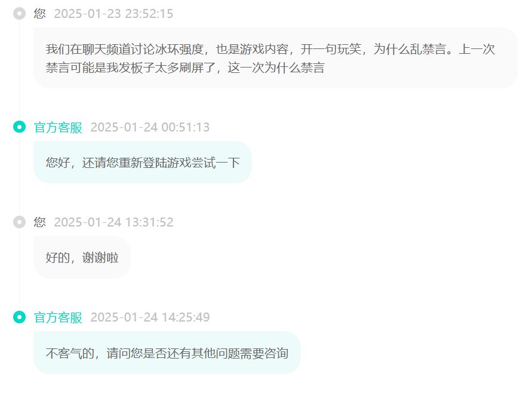Click the teal marker beside 14:25:49 reply
The height and width of the screenshot is (404, 532).
19,317
